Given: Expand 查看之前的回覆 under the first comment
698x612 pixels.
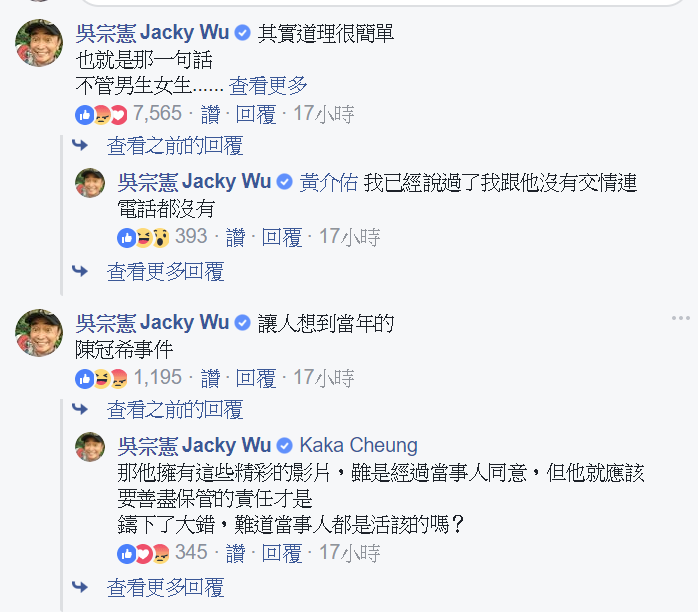Looking at the screenshot, I should pos(175,146).
